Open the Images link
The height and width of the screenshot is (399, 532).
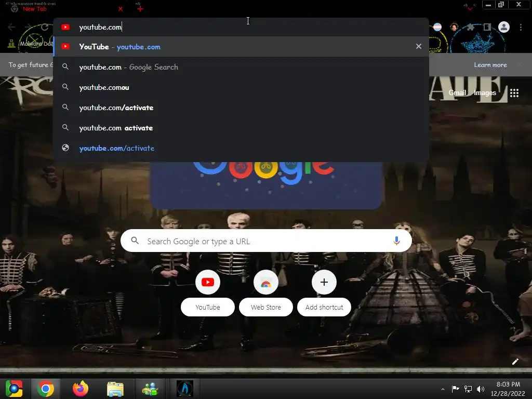click(x=485, y=92)
